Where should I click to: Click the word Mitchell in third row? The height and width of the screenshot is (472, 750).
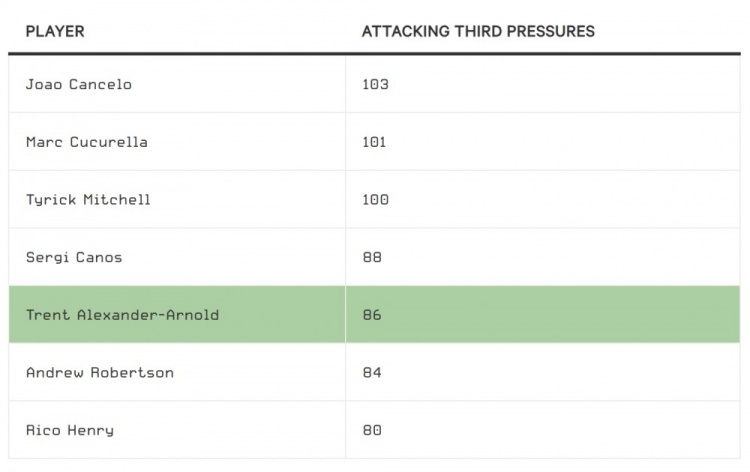pyautogui.click(x=117, y=199)
